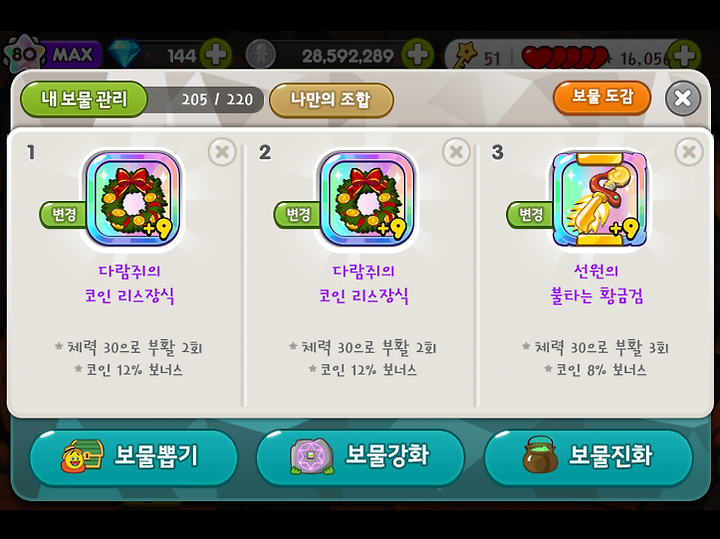Click the plus icon next to 144 gems

[x=216, y=55]
